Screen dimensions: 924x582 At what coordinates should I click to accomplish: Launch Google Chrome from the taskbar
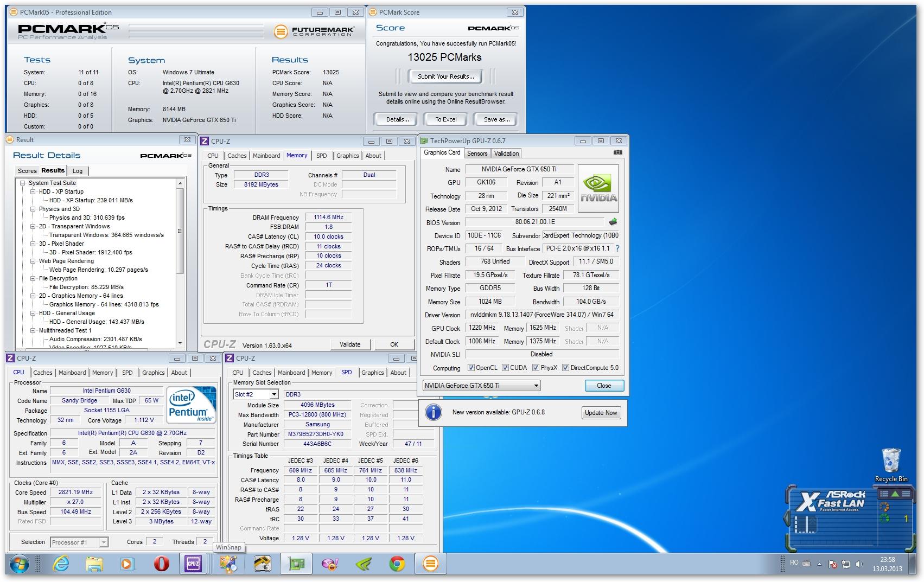pyautogui.click(x=397, y=564)
